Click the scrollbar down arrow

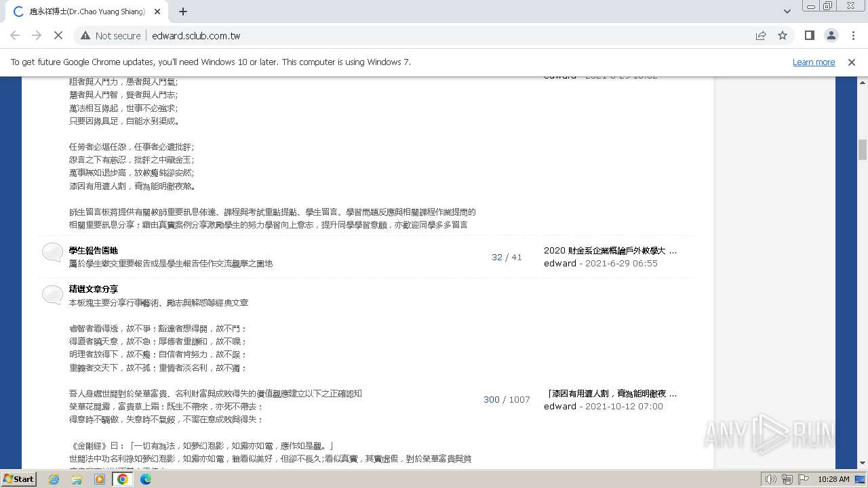tap(863, 463)
